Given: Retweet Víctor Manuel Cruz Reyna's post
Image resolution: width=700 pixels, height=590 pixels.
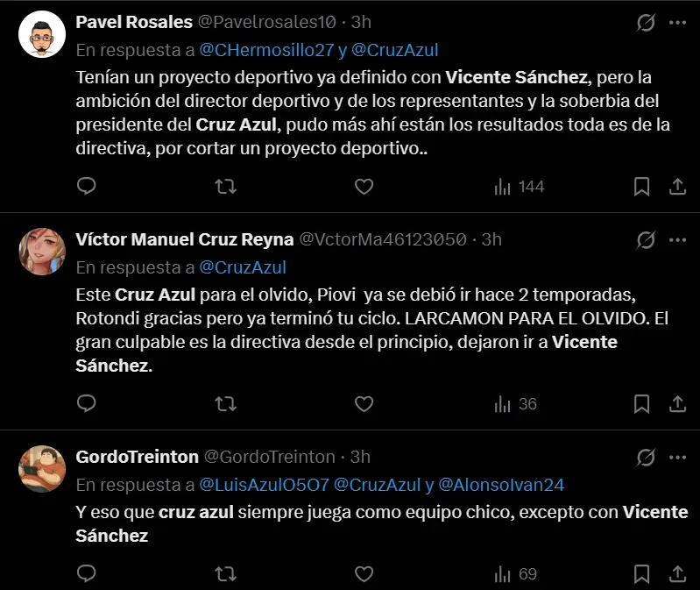Looking at the screenshot, I should (x=225, y=404).
